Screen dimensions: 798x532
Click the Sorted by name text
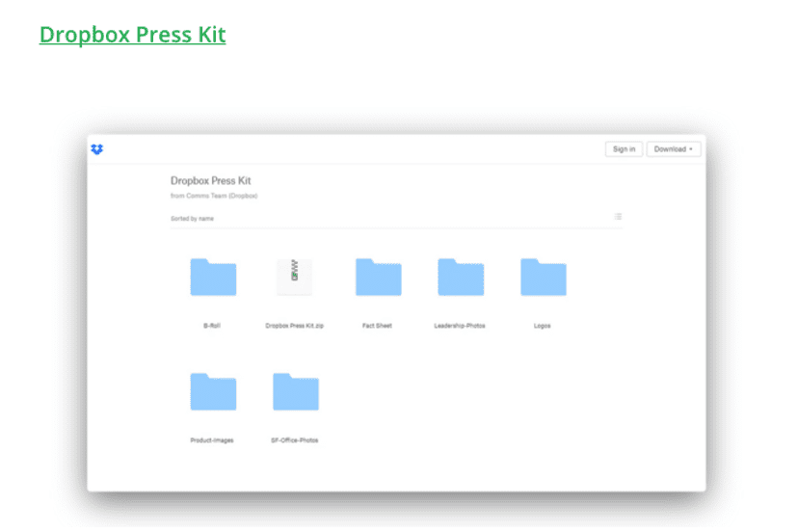coord(193,219)
